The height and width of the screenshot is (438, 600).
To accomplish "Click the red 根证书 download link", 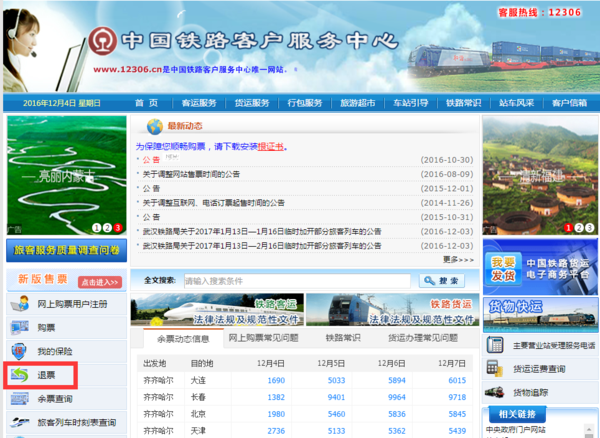I will point(271,147).
